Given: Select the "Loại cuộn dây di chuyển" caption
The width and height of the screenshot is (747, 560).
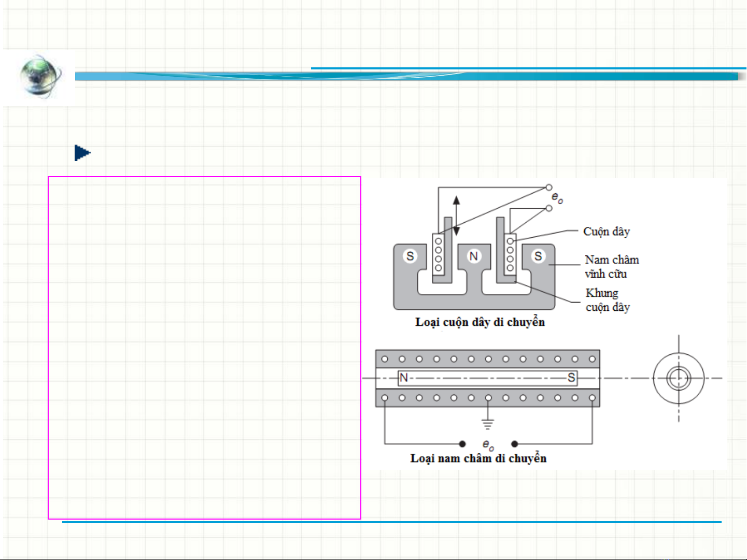Looking at the screenshot, I should [x=480, y=322].
